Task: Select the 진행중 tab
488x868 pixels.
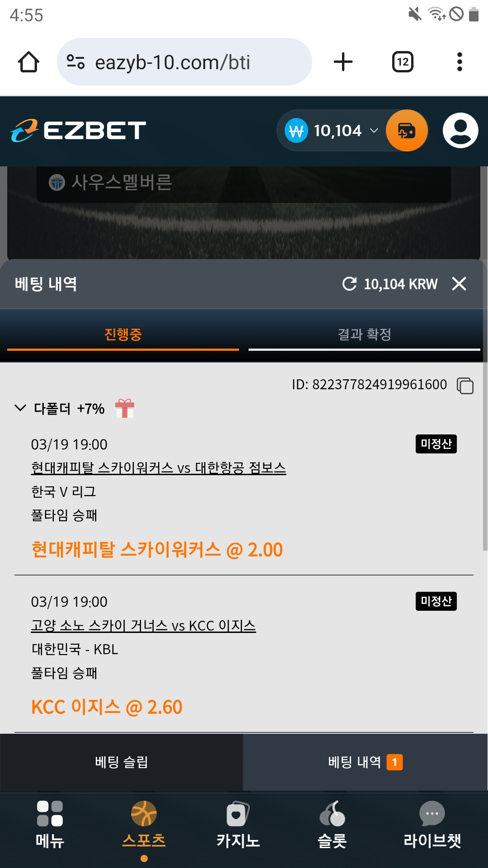Action: 123,335
